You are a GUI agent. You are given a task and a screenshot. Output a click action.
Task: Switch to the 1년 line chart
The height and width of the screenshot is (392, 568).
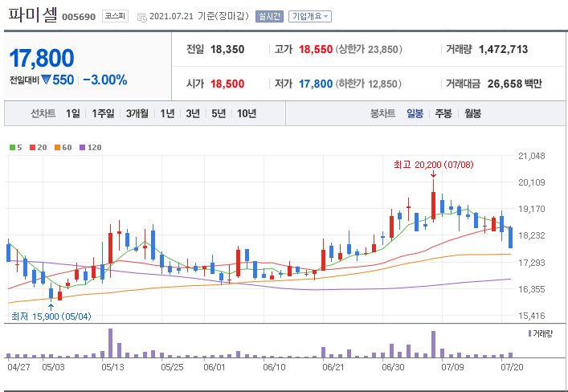(x=167, y=114)
